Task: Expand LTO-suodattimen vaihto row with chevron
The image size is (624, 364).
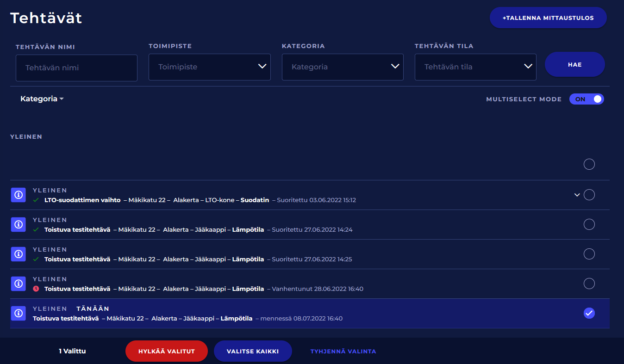Action: coord(577,195)
